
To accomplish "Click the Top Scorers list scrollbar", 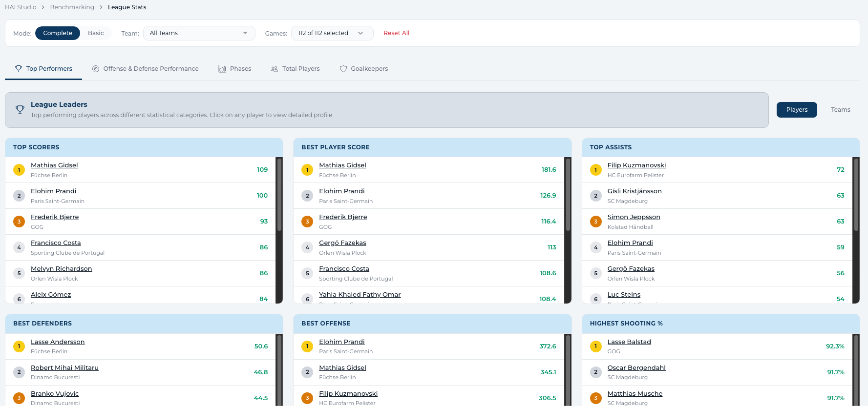I will click(x=279, y=195).
